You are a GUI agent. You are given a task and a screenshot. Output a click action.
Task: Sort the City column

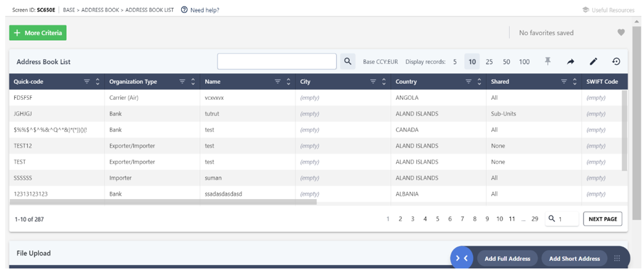pyautogui.click(x=384, y=82)
